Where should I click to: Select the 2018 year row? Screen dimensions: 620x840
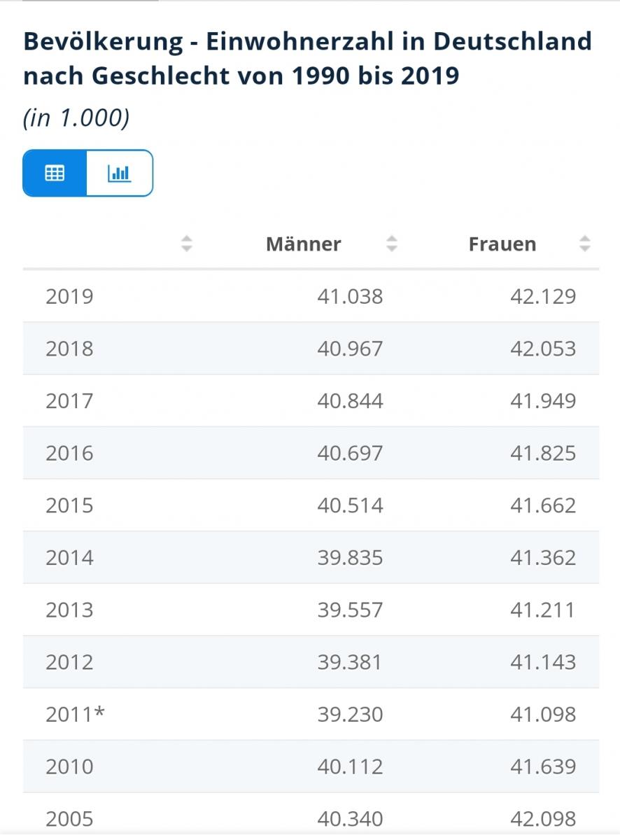click(69, 349)
